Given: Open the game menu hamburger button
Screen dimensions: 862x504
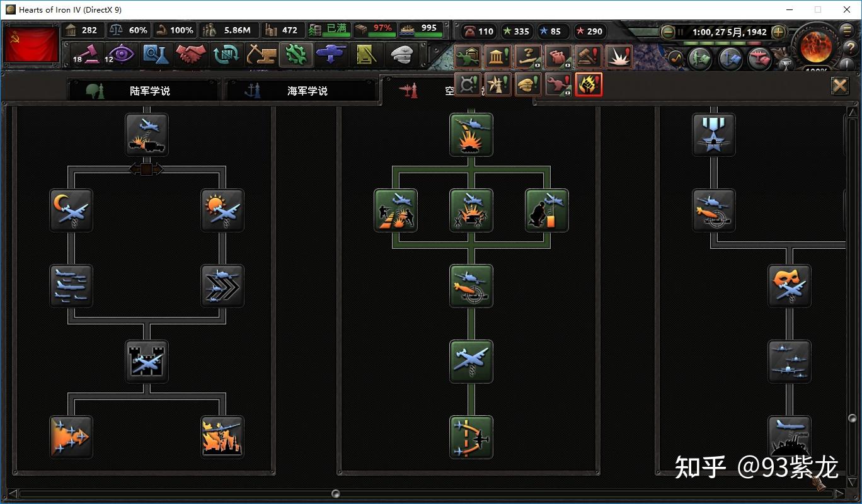Looking at the screenshot, I should (848, 31).
